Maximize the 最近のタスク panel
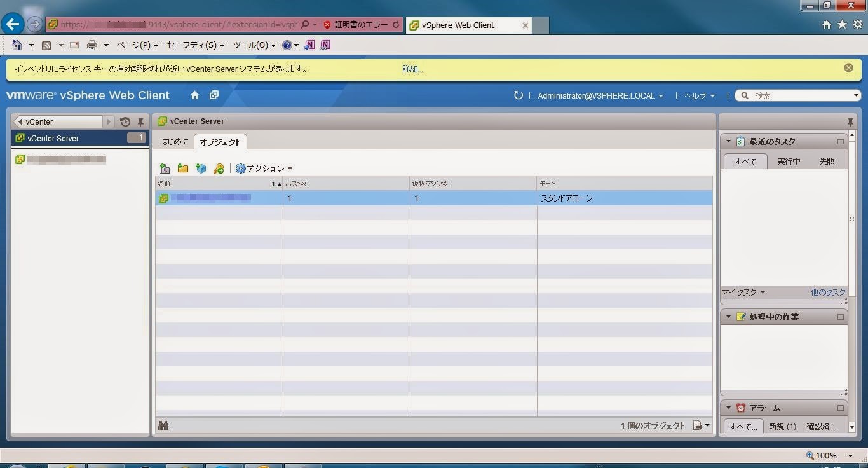 coord(841,141)
